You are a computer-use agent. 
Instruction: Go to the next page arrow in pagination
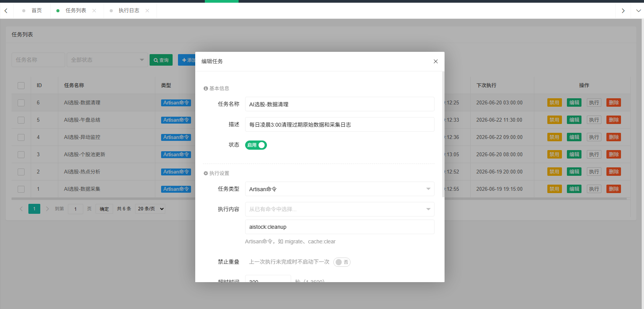[x=47, y=209]
